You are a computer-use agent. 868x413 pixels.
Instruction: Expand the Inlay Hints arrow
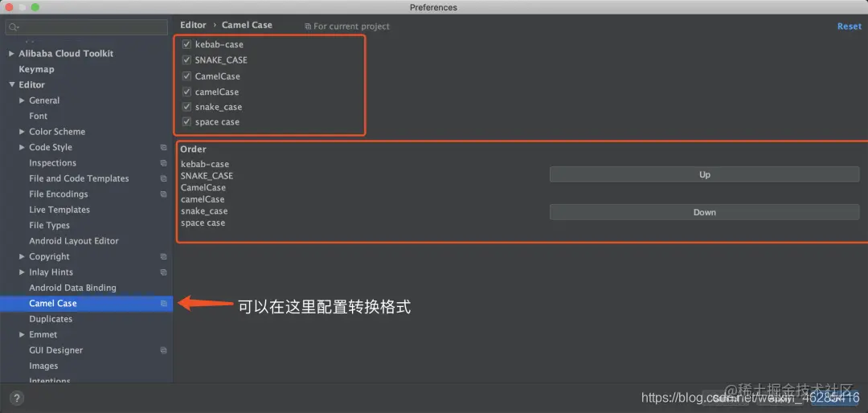pos(23,272)
